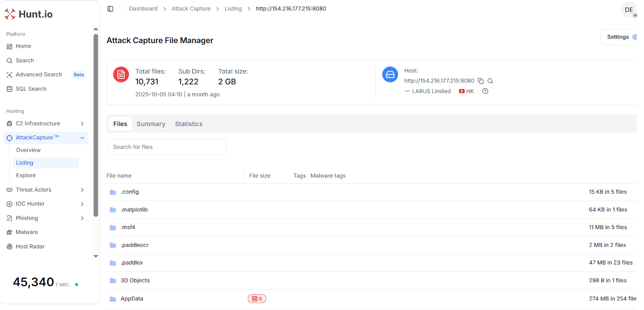Toggle the sidebar panel icon
The image size is (644, 310).
[110, 9]
